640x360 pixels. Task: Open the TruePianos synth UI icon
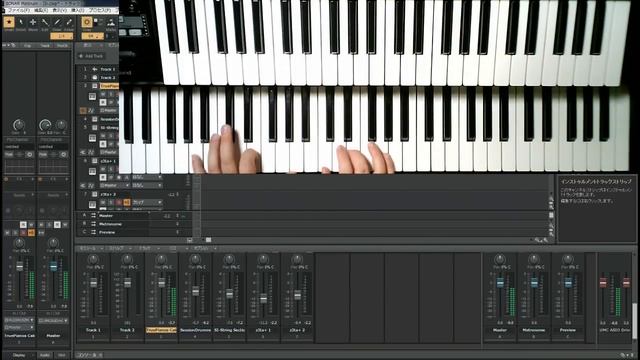93,97
